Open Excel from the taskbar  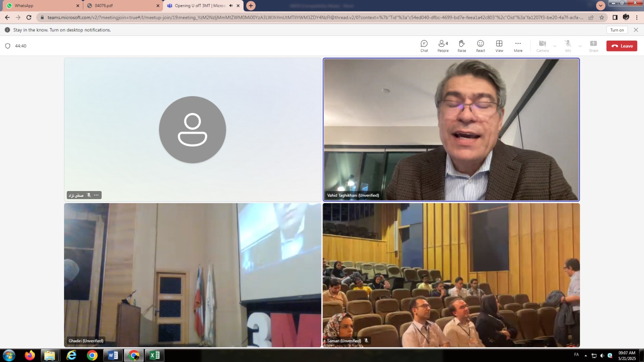[155, 355]
